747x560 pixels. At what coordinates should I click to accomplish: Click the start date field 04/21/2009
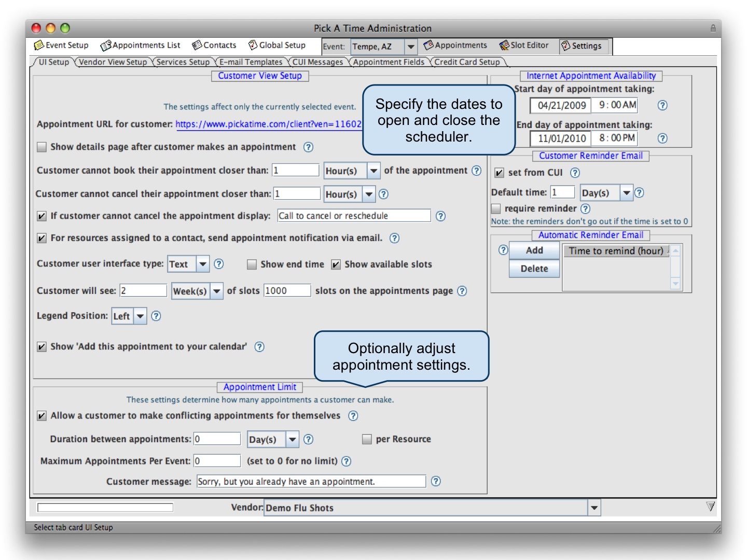(561, 106)
